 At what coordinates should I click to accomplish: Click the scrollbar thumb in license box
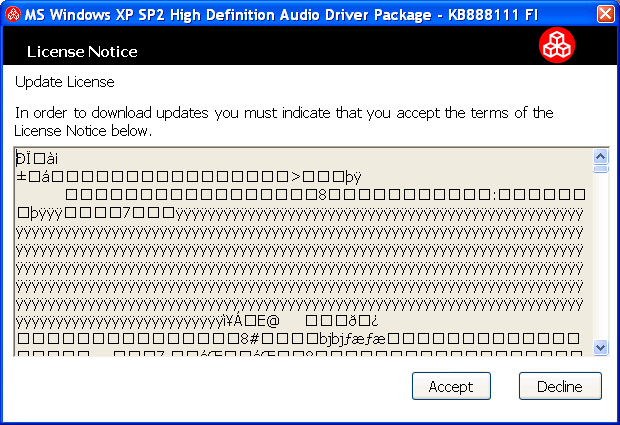pos(601,169)
